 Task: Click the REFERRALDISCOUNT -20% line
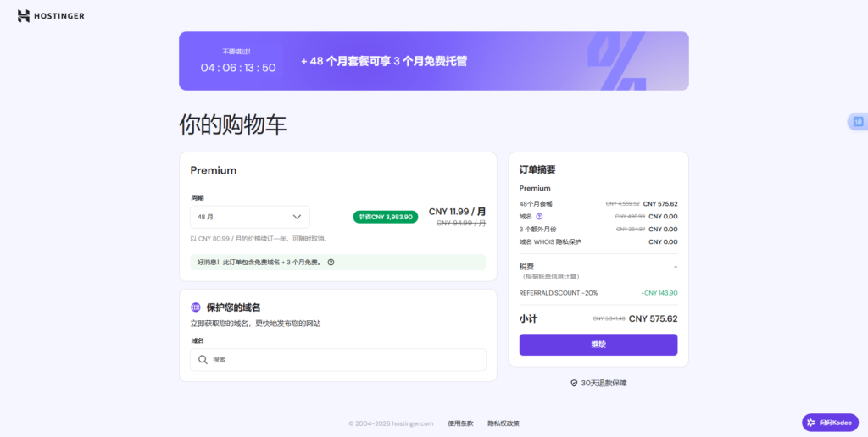[x=559, y=293]
